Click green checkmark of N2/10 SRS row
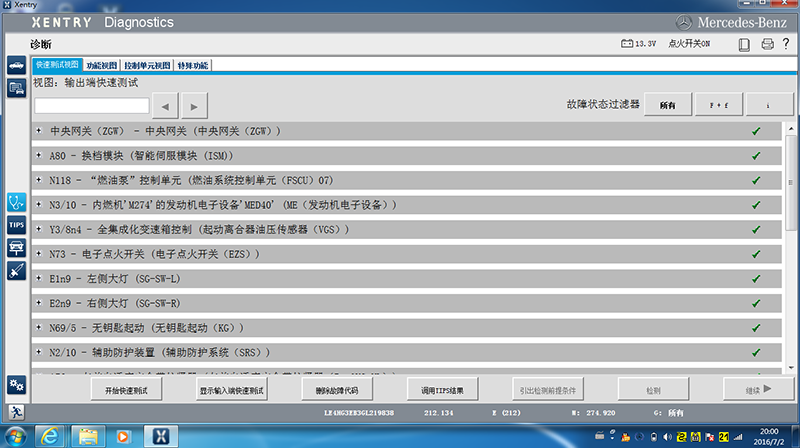 [756, 353]
